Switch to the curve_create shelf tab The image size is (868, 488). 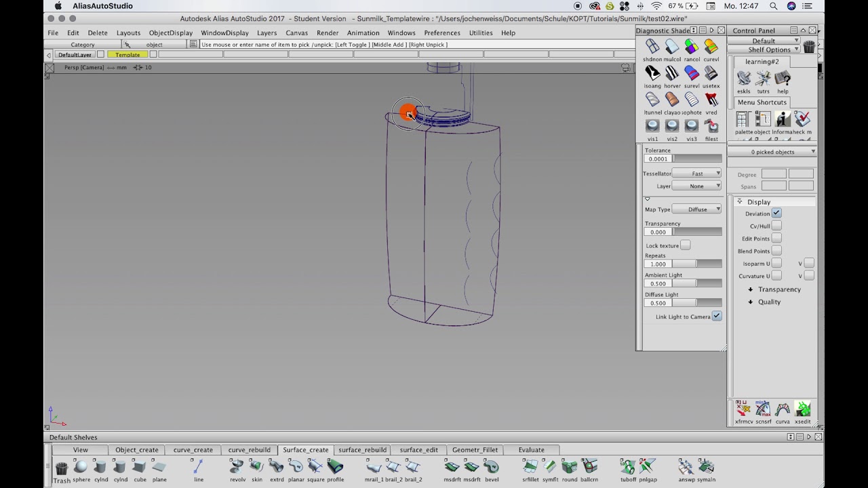tap(193, 450)
